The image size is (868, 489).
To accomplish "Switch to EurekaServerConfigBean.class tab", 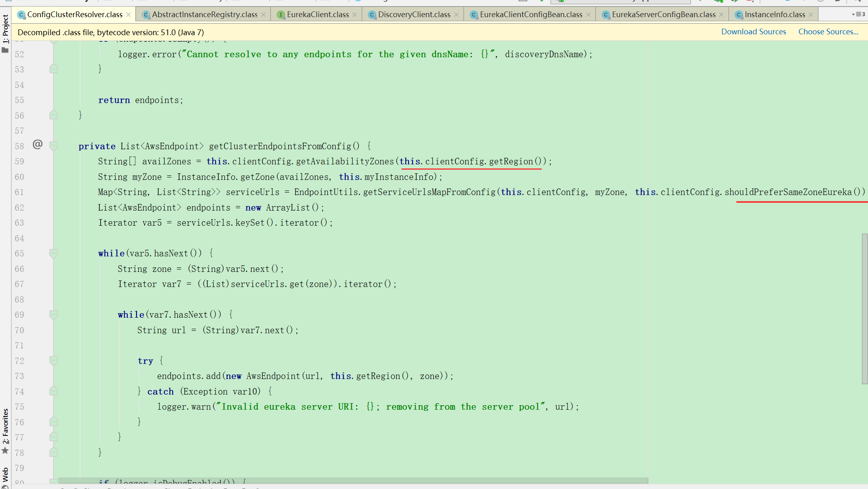I will [x=663, y=15].
